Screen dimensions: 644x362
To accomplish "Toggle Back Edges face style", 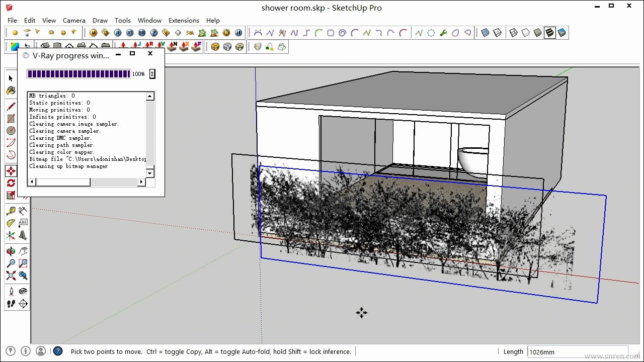I will click(497, 33).
